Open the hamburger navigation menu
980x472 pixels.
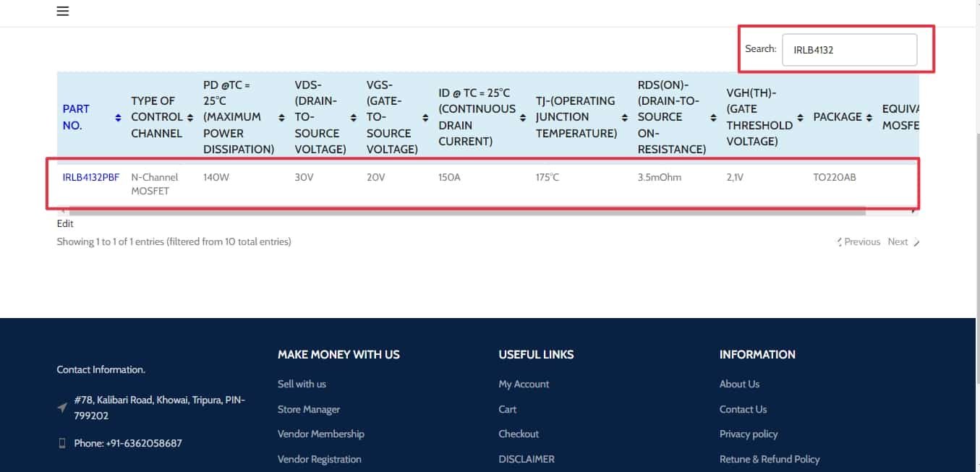[x=62, y=12]
